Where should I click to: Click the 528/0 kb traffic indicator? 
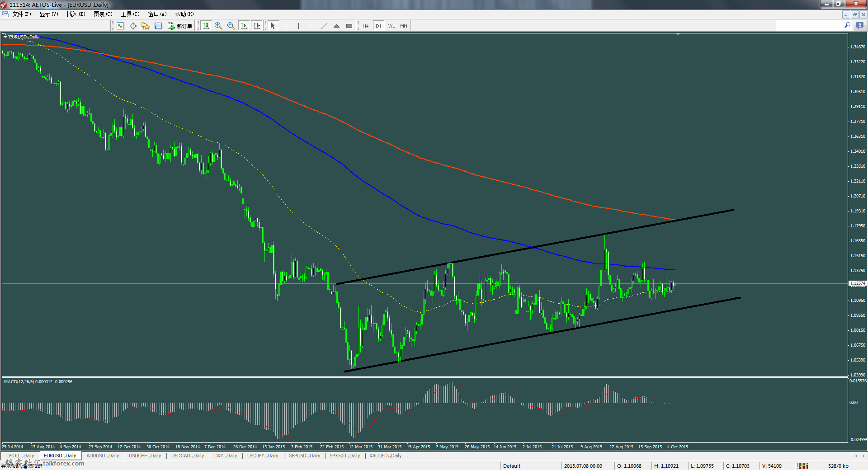[x=838, y=466]
